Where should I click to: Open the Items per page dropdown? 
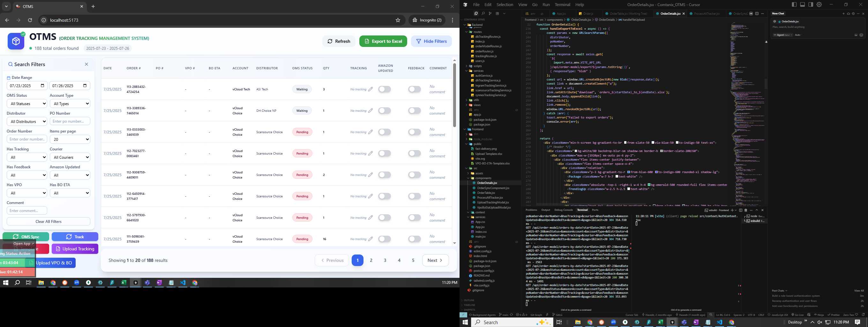(70, 139)
